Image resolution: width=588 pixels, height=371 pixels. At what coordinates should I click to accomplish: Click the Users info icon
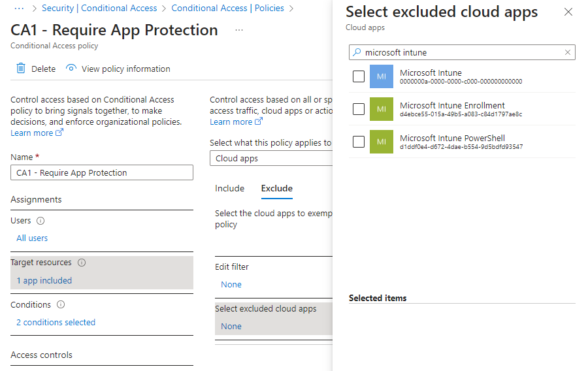[x=41, y=221]
